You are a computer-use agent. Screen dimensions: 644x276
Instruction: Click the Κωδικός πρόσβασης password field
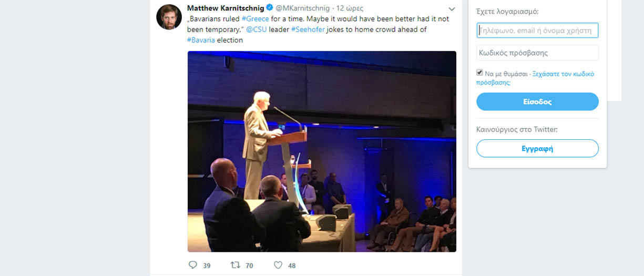coord(537,53)
